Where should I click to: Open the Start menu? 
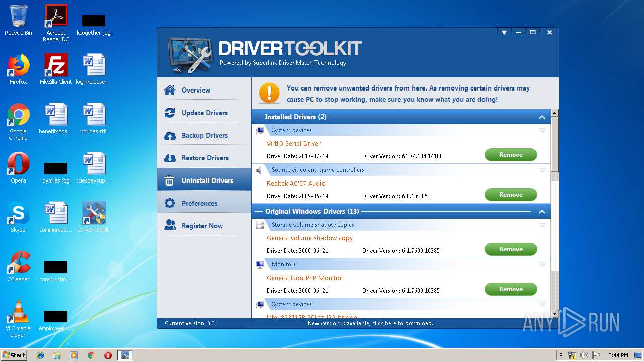14,355
